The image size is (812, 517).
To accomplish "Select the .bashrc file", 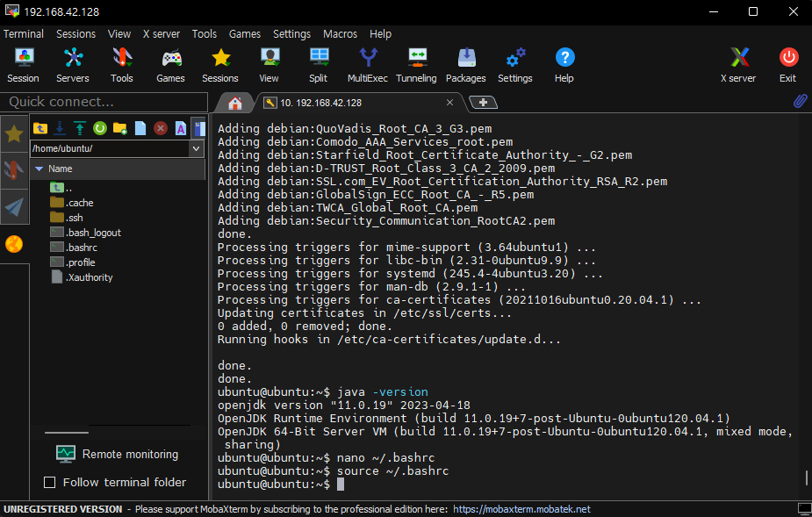I will 74,248.
